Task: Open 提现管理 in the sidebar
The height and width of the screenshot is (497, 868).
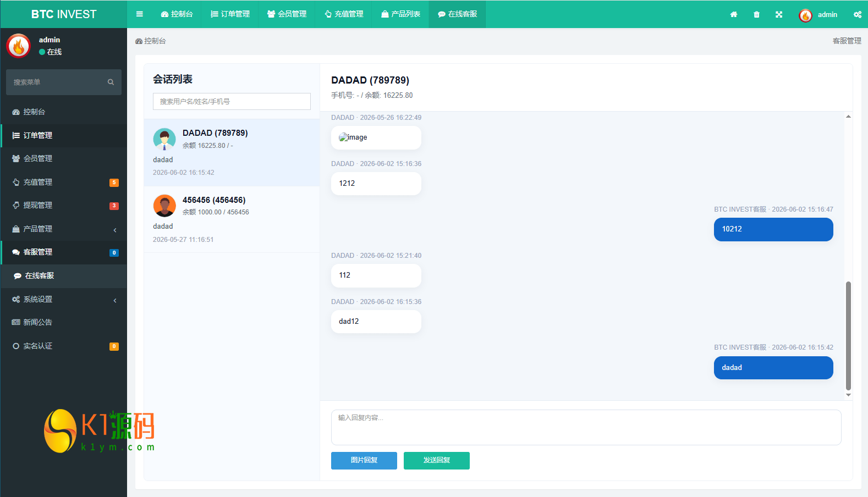Action: pos(64,205)
